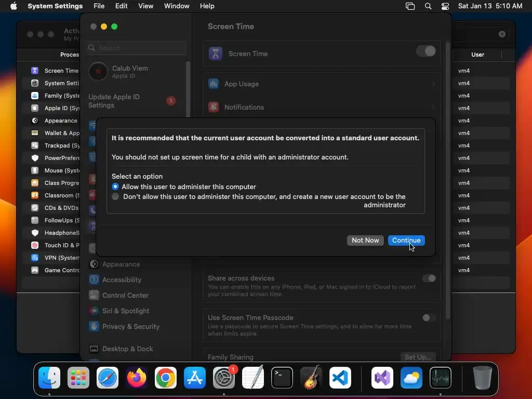Clear Activity Monitor search field
The height and width of the screenshot is (399, 532).
pos(502,34)
